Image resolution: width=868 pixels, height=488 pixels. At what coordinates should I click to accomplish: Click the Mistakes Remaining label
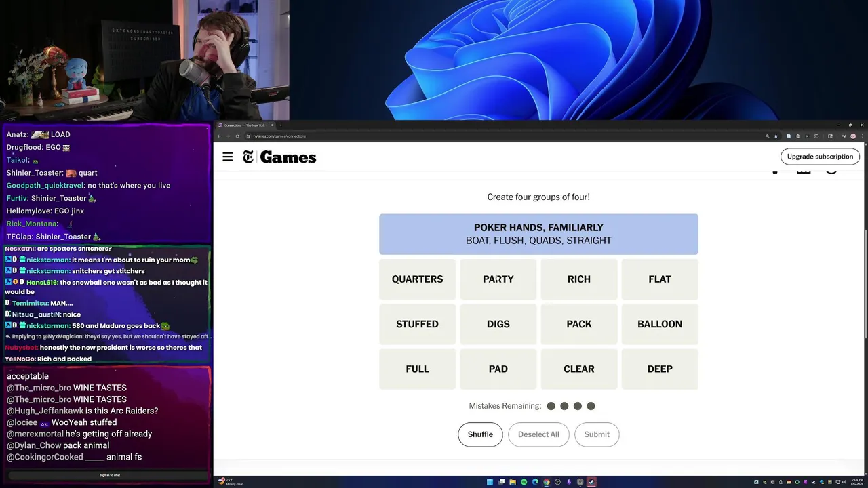tap(505, 406)
